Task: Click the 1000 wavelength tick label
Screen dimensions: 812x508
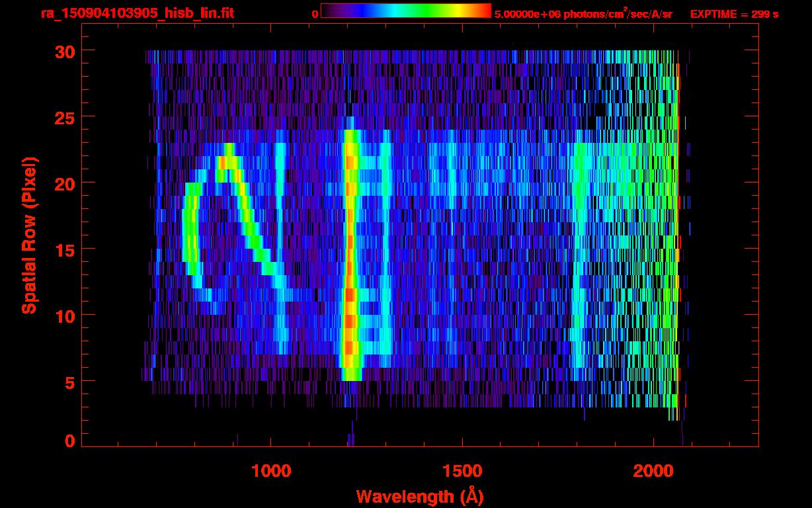Action: (271, 470)
